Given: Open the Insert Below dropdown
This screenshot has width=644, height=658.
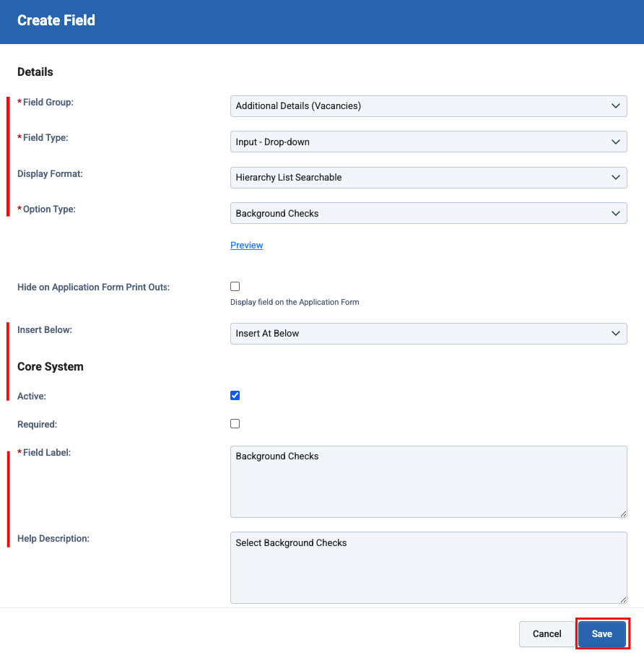Looking at the screenshot, I should (x=428, y=333).
